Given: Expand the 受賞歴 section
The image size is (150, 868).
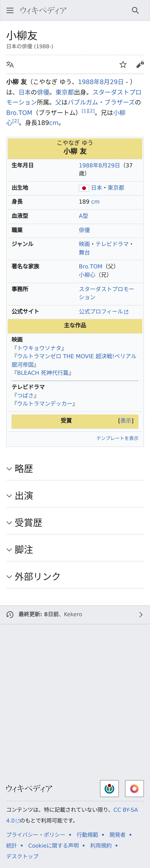Looking at the screenshot, I should (x=28, y=523).
